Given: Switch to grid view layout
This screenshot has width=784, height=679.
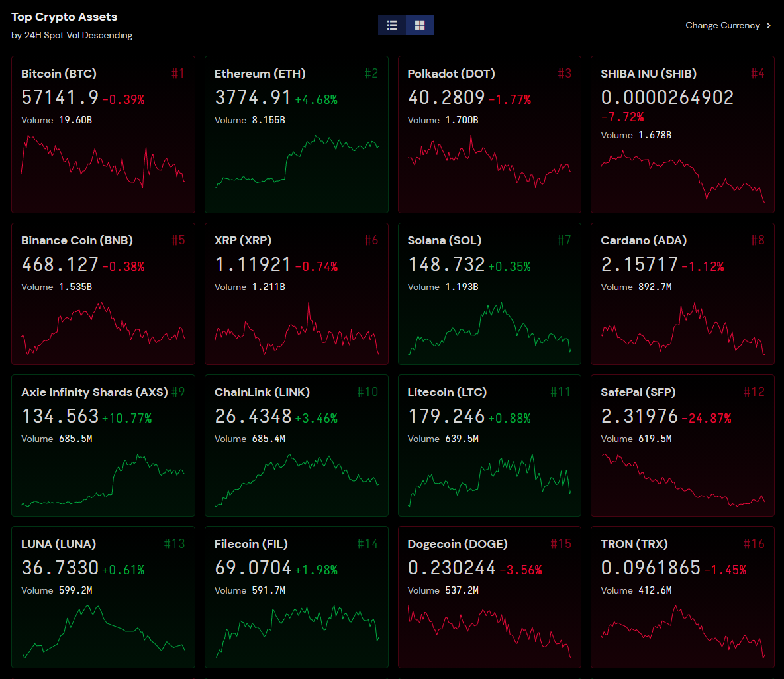Looking at the screenshot, I should (420, 25).
